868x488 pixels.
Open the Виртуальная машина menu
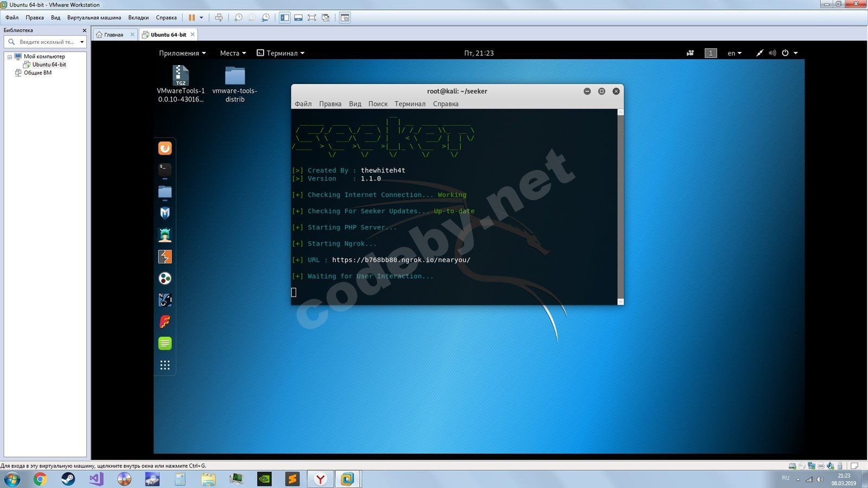pos(94,17)
